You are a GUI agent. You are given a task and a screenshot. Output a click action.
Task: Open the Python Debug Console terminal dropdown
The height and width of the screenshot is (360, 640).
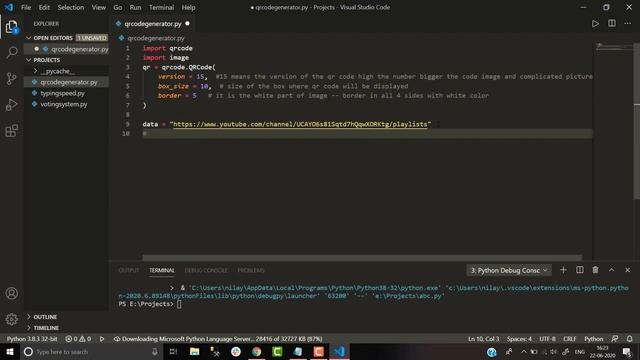pos(509,270)
